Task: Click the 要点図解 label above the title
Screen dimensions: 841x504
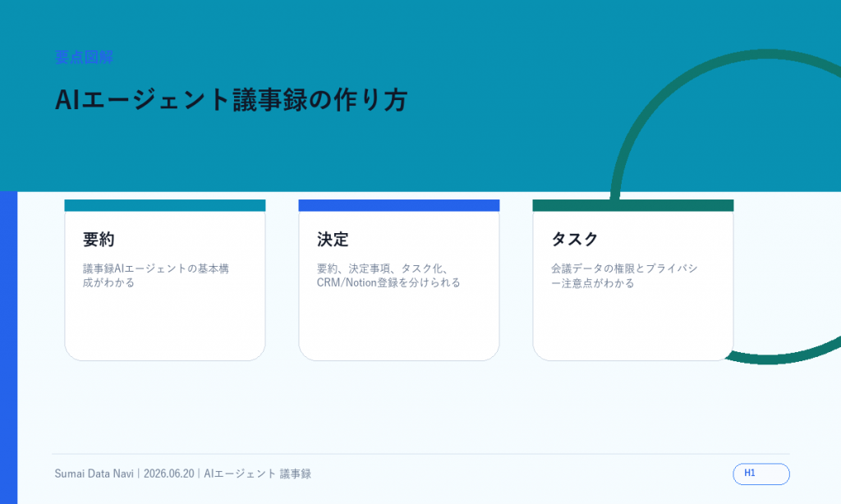Action: click(85, 57)
